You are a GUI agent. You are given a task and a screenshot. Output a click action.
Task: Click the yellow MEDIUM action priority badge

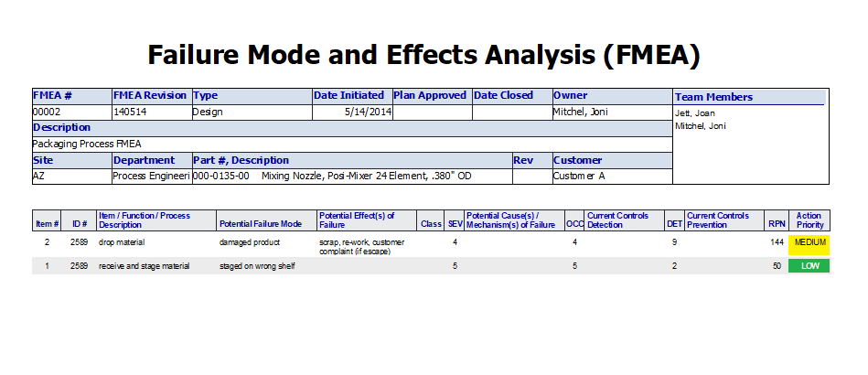click(x=809, y=243)
